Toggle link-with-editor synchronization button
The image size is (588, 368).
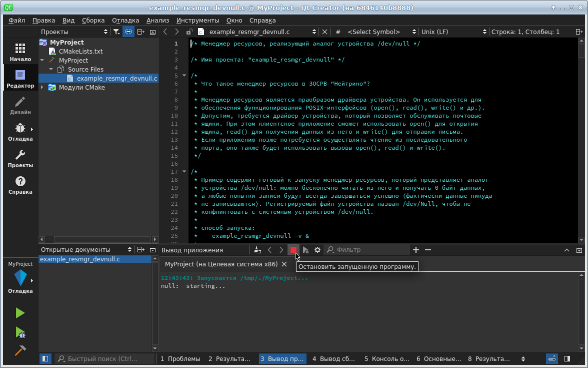[128, 32]
